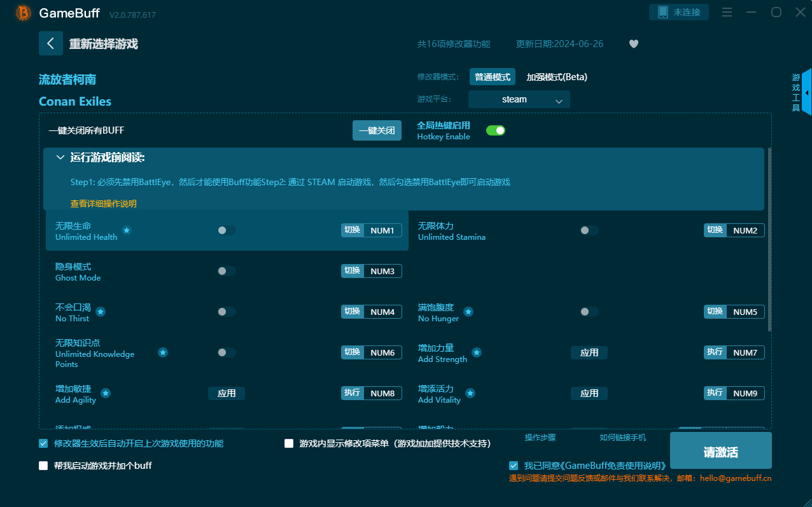Click star icon next to Unlimited Health
Viewport: 812px width, 507px height.
(x=127, y=230)
